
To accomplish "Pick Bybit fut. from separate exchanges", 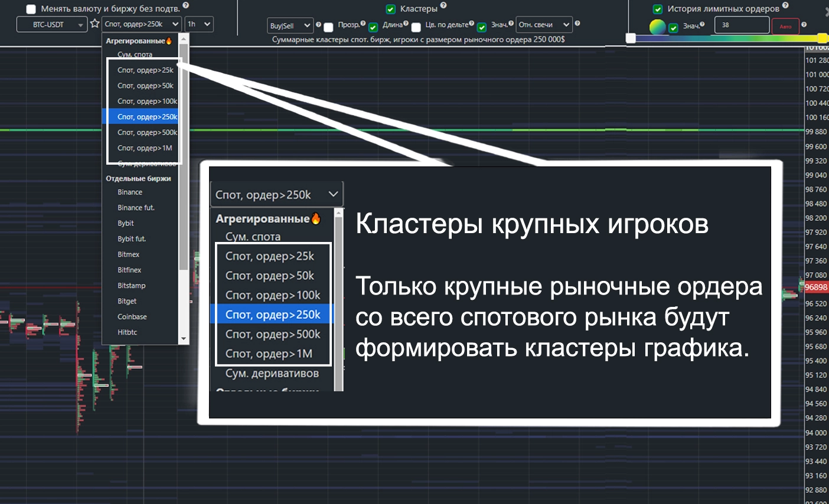I will pyautogui.click(x=132, y=239).
